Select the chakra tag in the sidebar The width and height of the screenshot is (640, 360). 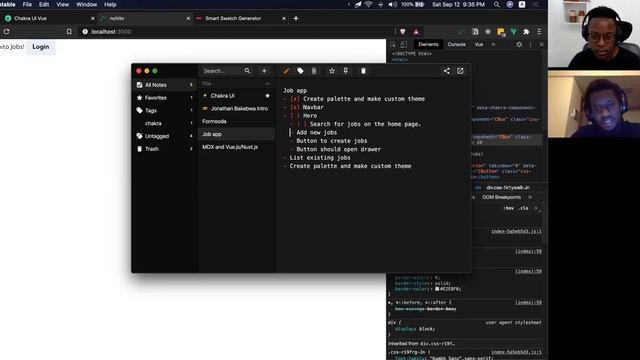[165, 123]
